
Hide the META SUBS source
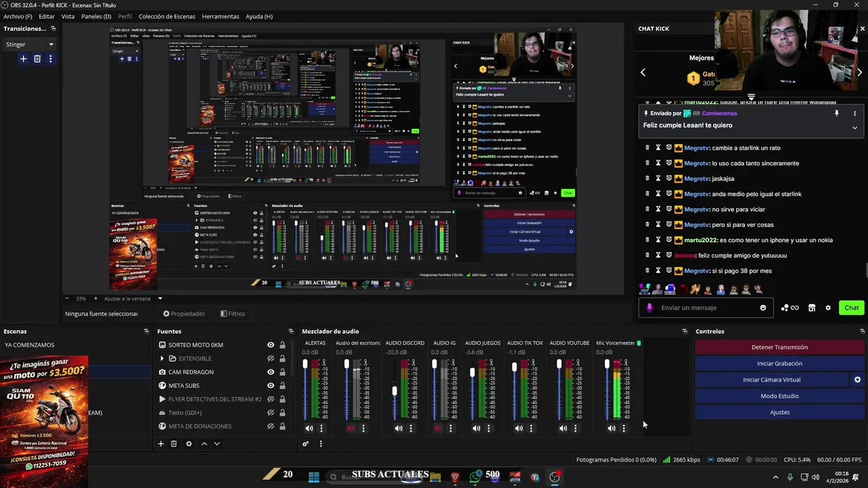[271, 386]
